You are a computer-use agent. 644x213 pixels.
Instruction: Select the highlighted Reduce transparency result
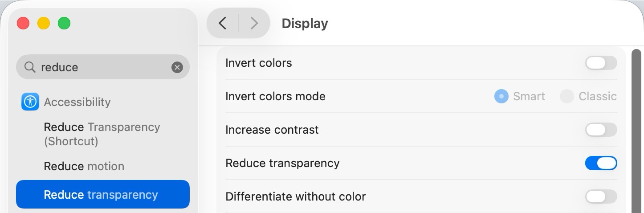click(102, 194)
